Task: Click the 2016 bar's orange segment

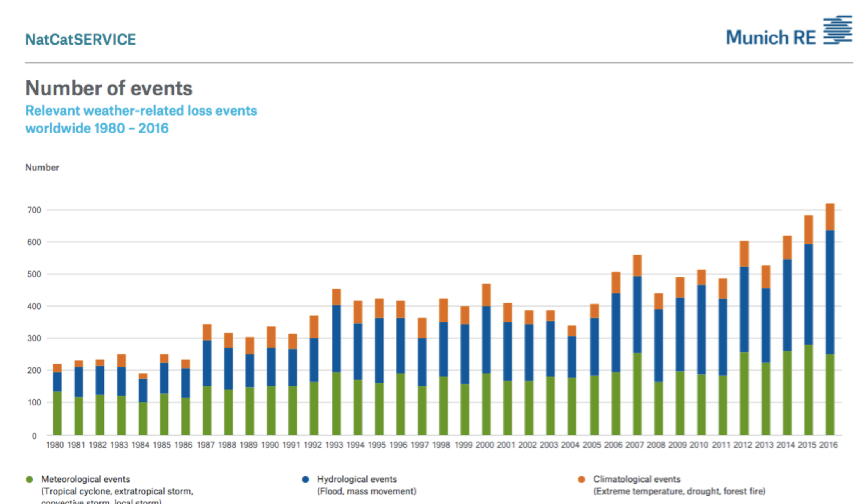Action: coord(830,217)
